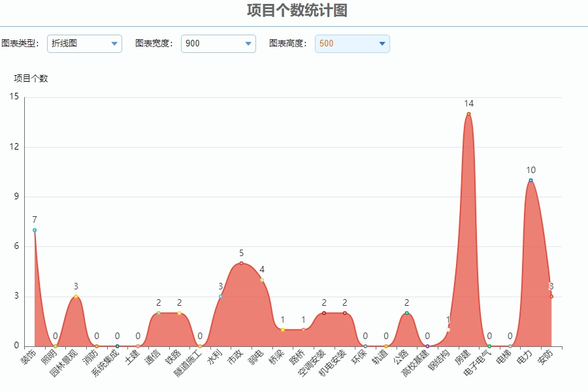This screenshot has width=588, height=392.
Task: Select the 电力 data point valued 10
Action: click(x=531, y=179)
